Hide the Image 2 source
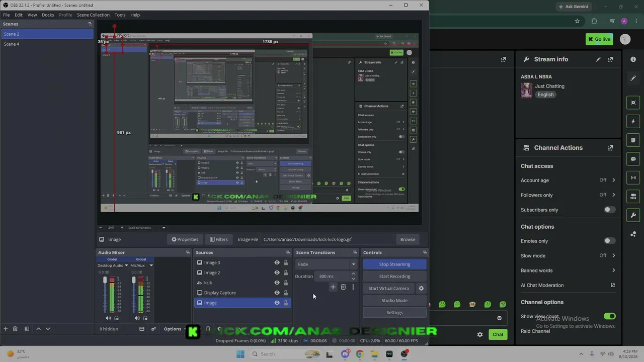 point(277,273)
